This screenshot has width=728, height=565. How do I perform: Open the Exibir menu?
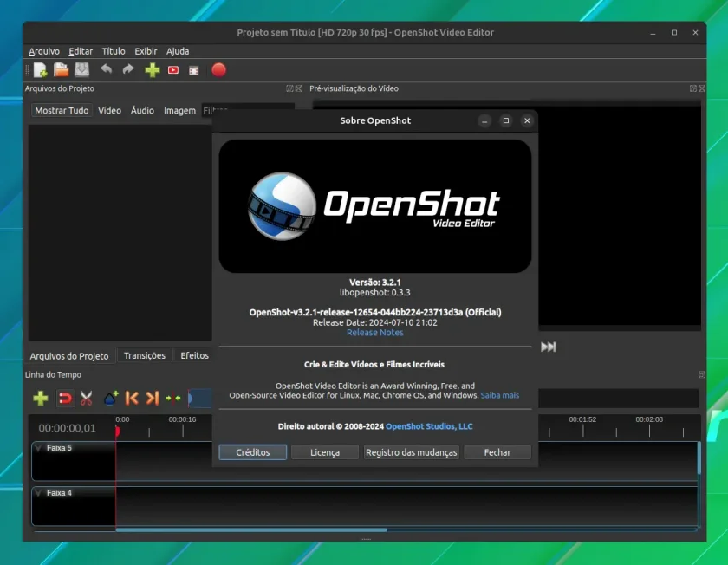(x=146, y=51)
